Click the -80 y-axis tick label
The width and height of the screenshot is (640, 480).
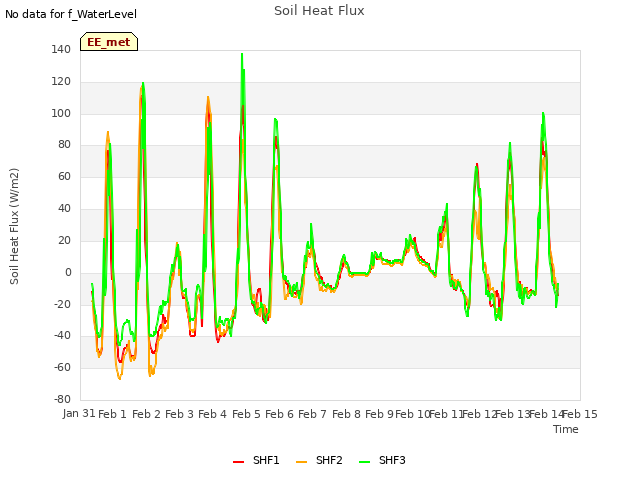[62, 400]
